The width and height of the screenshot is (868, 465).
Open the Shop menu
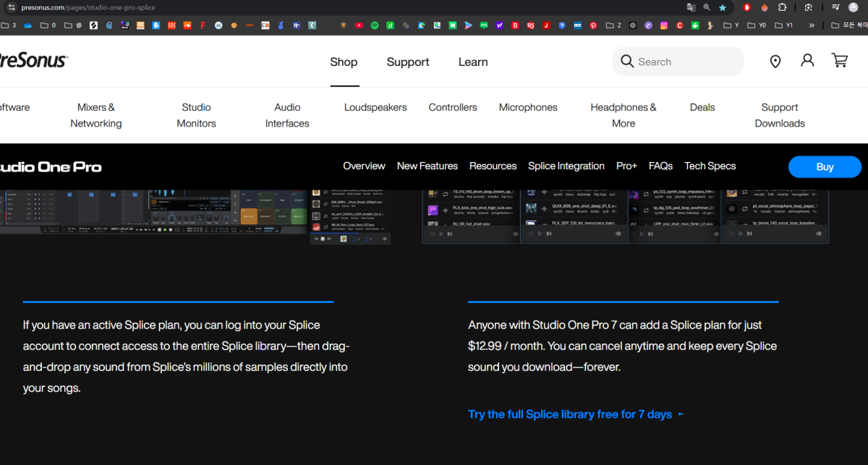[x=344, y=62]
